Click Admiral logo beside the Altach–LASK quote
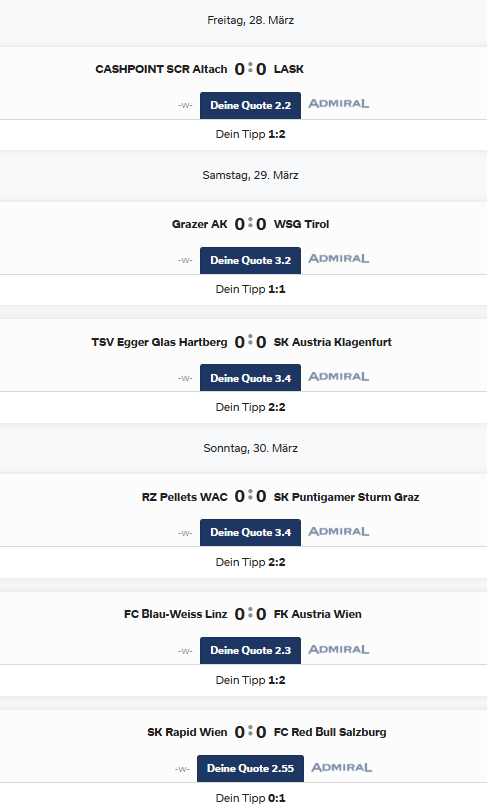 click(x=339, y=104)
